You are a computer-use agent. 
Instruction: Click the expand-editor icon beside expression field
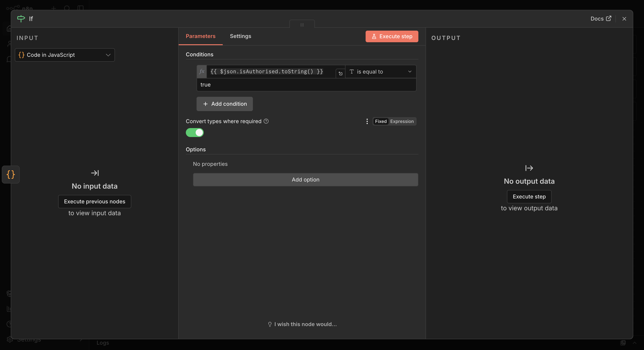(x=340, y=74)
